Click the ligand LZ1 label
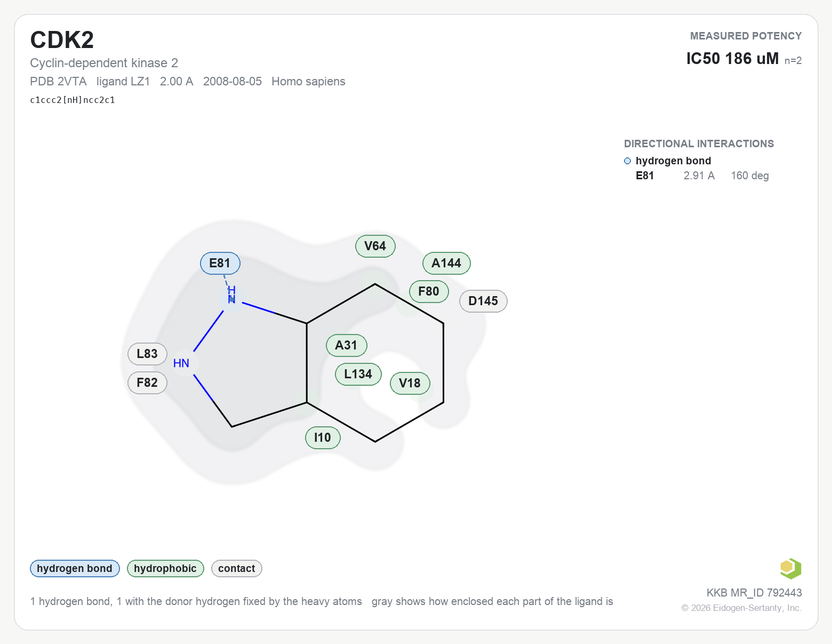The height and width of the screenshot is (644, 832). pos(123,82)
